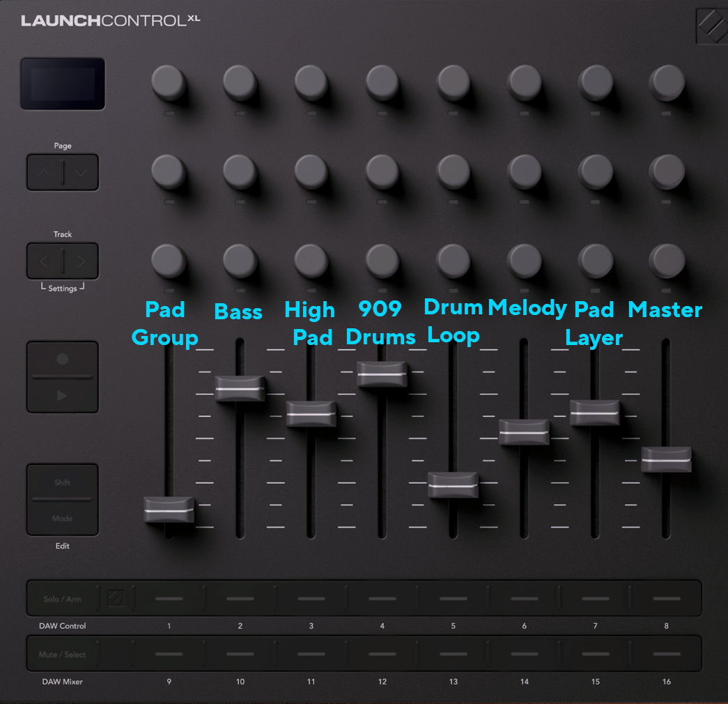Click the middle-row knob above 909 Drums

(382, 172)
